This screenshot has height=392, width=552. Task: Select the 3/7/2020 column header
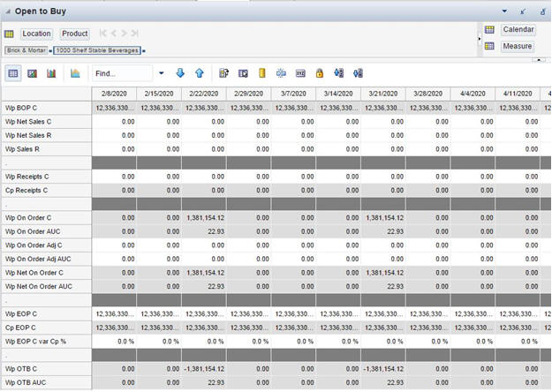click(293, 94)
